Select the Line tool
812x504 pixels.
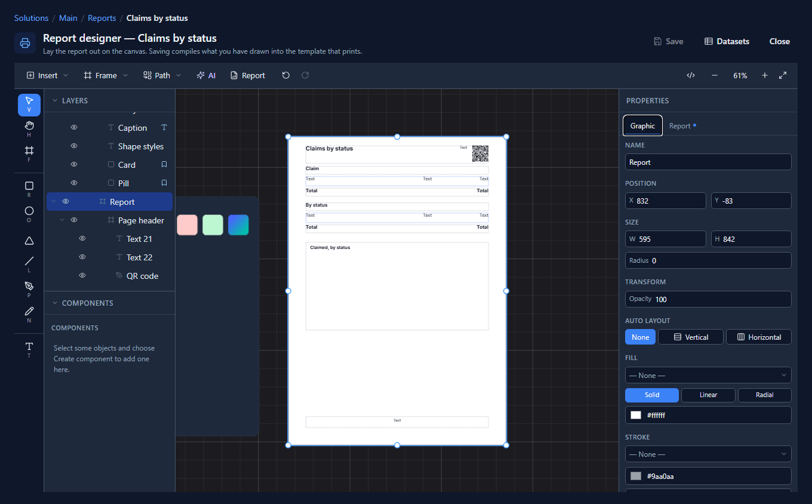(x=29, y=265)
